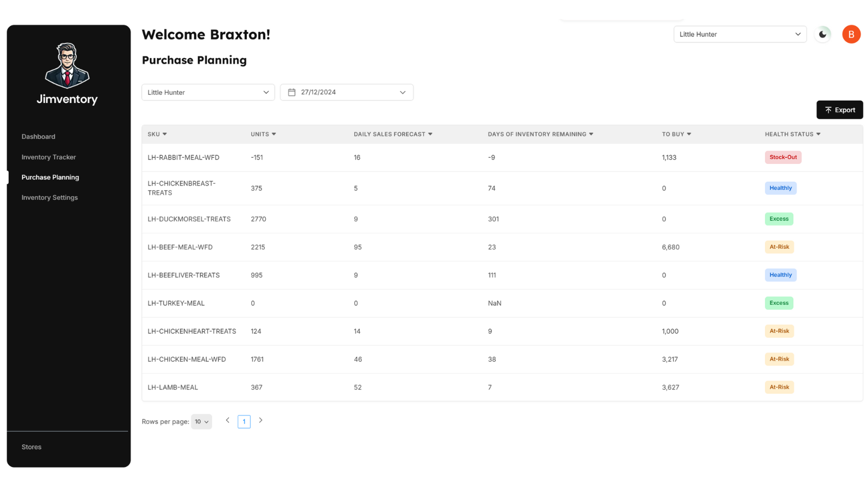Screen dimensions: 868x488
Task: Open the 27/12/2024 date dropdown
Action: (347, 92)
